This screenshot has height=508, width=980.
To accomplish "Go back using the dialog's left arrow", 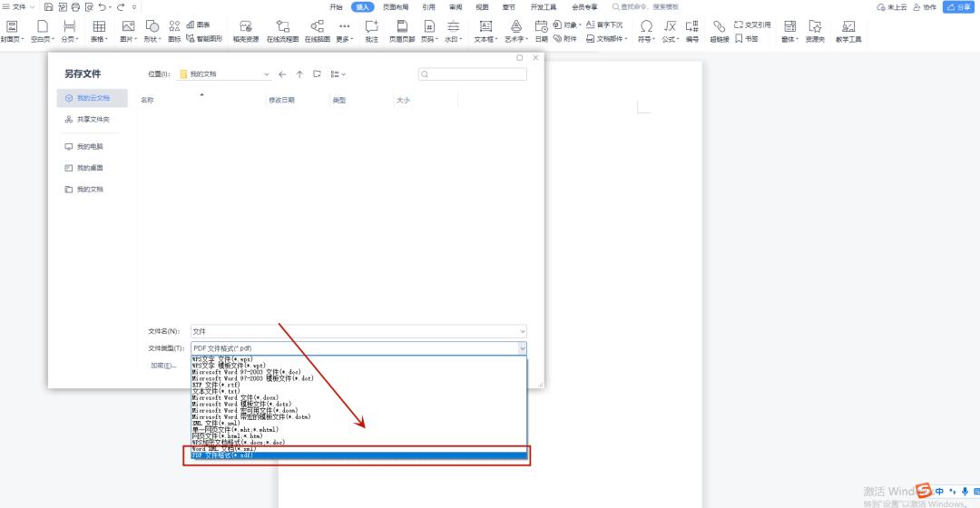I will 282,74.
